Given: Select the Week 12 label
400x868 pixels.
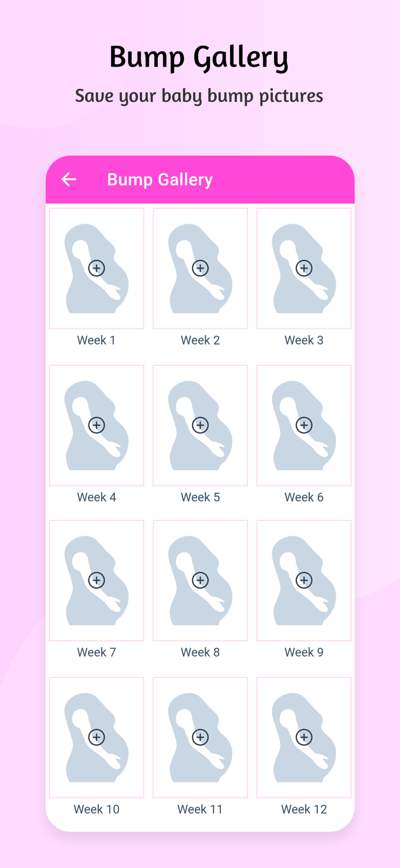Looking at the screenshot, I should (304, 809).
